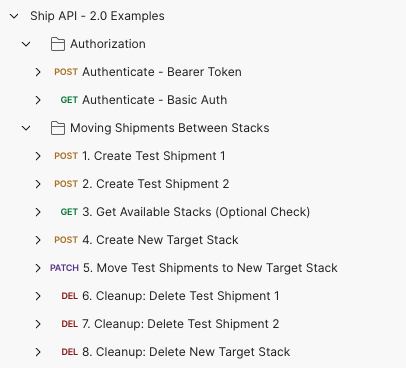Collapse the Moving Shipments Between Stacks chevron

[x=26, y=128]
